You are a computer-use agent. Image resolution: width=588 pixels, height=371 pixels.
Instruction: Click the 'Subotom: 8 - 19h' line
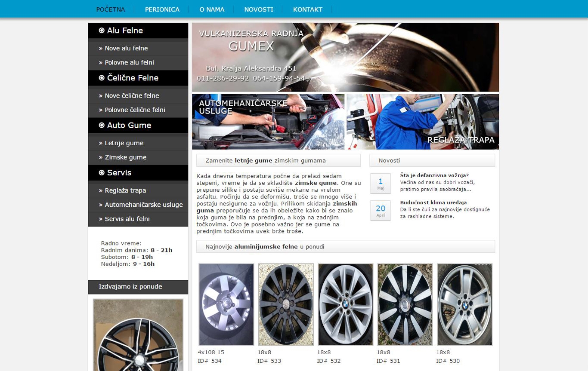click(127, 257)
